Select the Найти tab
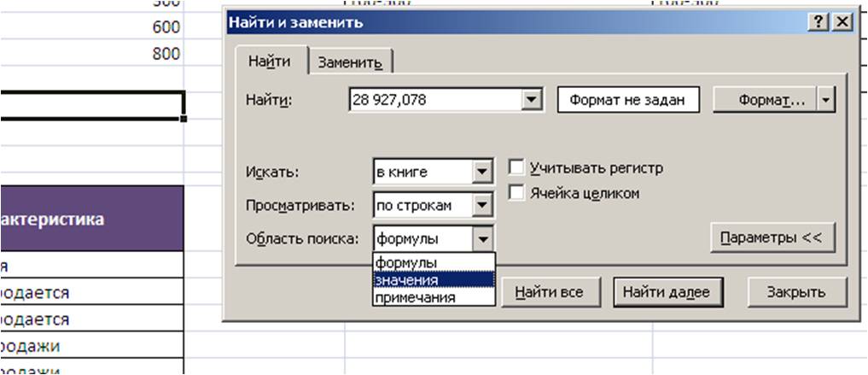This screenshot has width=868, height=375. point(269,62)
